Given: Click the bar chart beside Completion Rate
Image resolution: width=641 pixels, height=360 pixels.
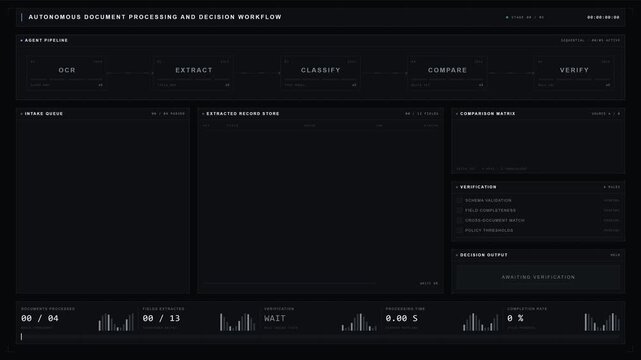Looking at the screenshot, I should [x=602, y=322].
